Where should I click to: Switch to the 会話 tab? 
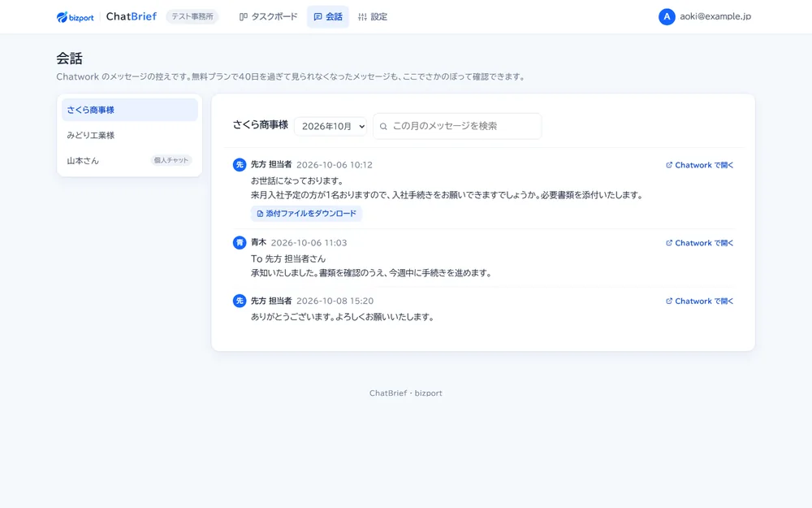[x=328, y=16]
